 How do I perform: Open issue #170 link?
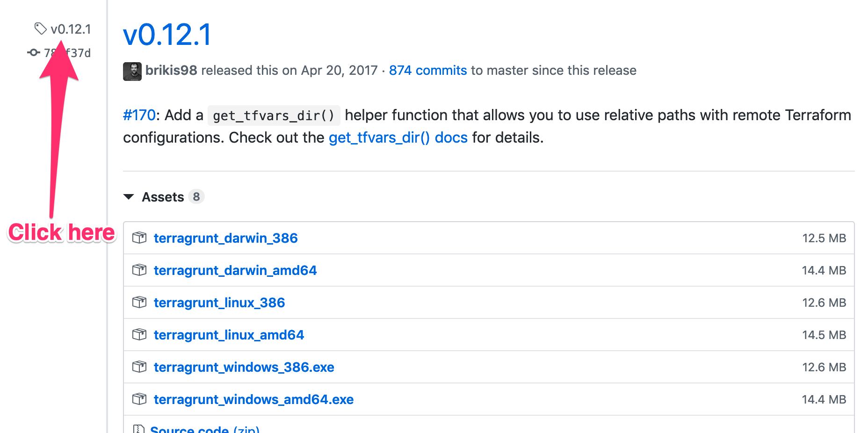[138, 115]
